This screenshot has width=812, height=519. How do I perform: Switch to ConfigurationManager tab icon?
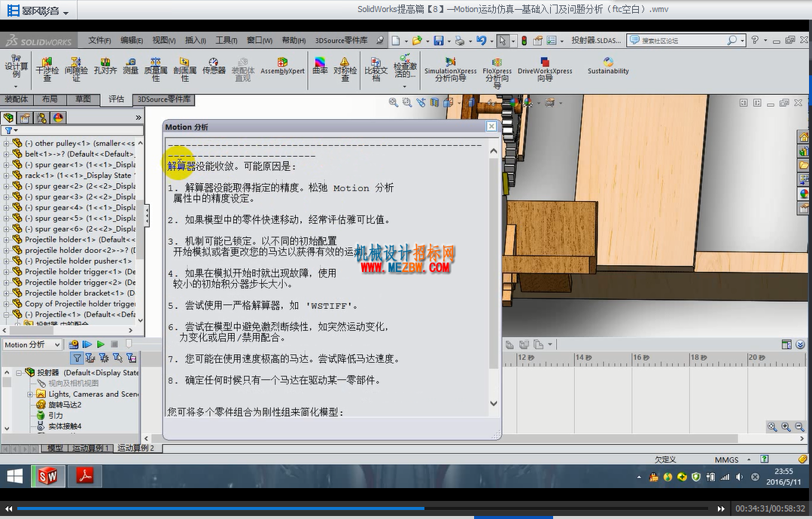coord(41,118)
